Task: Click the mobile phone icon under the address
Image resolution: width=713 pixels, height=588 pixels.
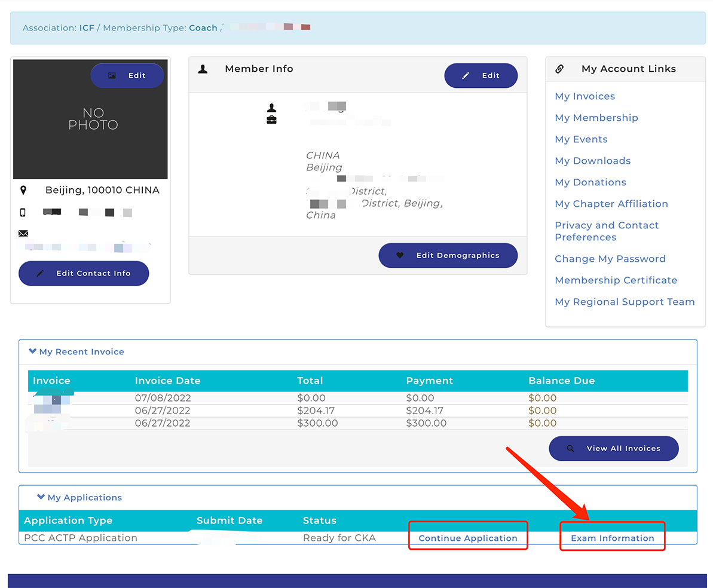Action: pos(23,212)
